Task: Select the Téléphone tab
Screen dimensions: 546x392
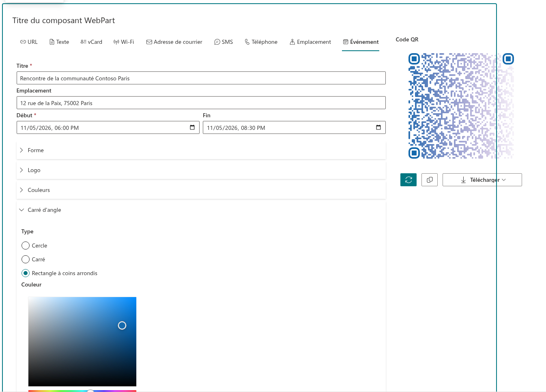Action: [261, 42]
